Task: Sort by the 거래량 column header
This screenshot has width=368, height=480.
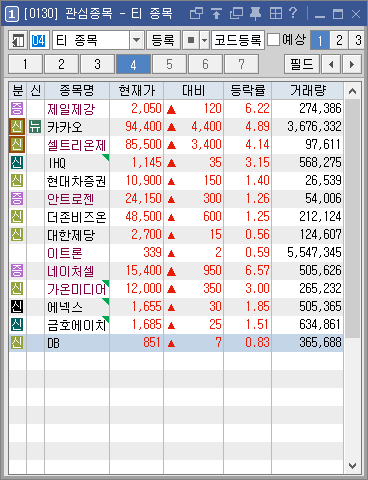Action: click(308, 91)
